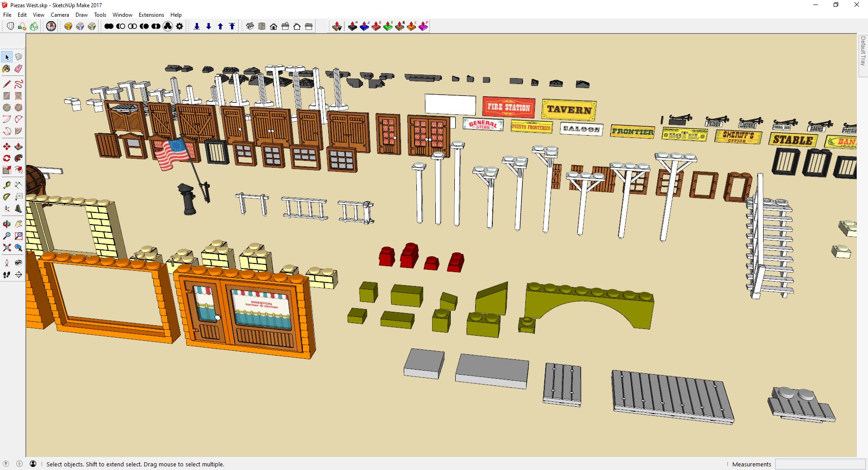Pick the Protractor tool
This screenshot has width=868, height=470.
point(7,197)
